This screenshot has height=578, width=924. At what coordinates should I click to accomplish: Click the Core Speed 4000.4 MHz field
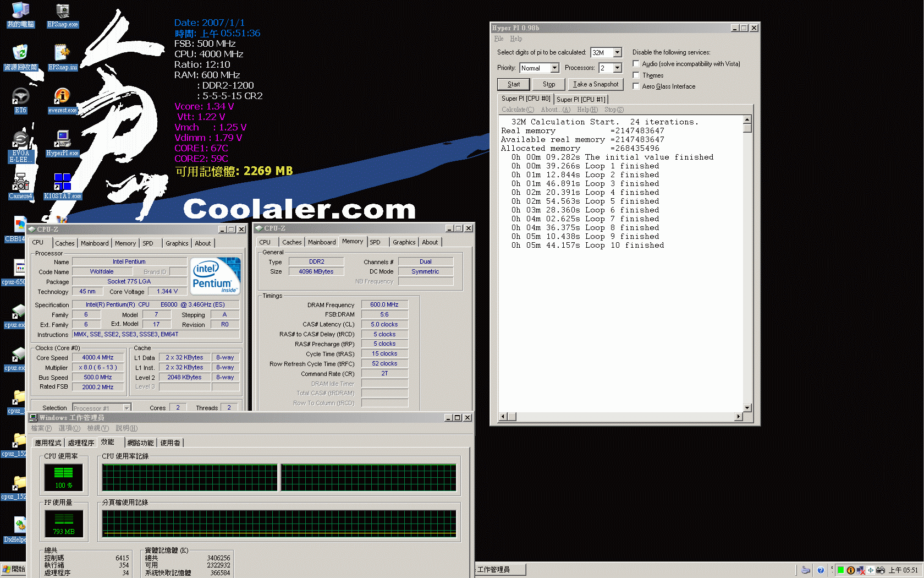click(97, 357)
